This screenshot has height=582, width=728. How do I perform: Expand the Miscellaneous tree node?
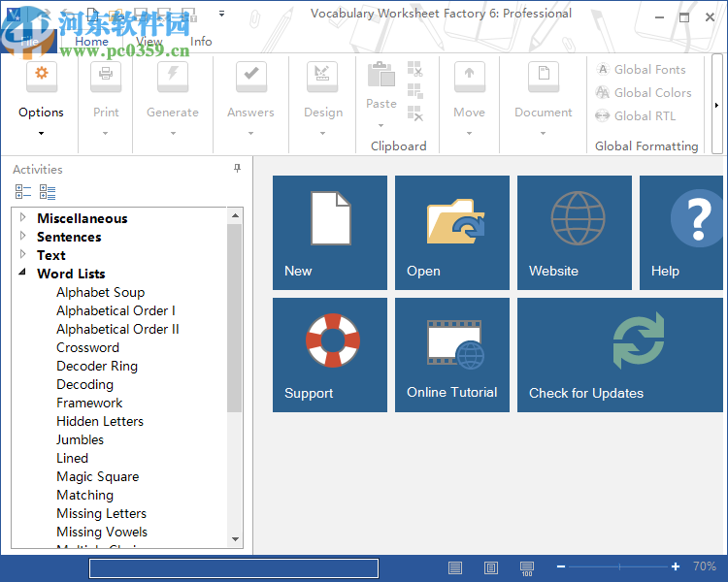22,217
